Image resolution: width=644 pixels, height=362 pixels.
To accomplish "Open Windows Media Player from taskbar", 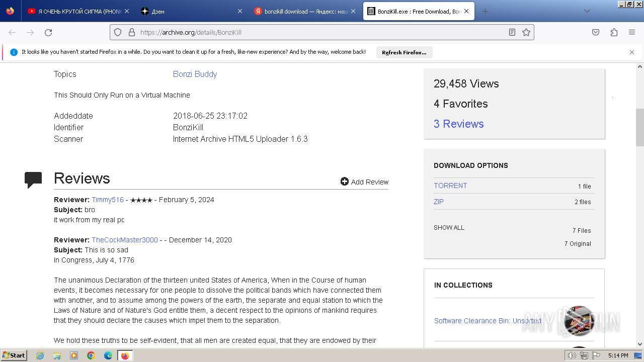I will click(x=74, y=355).
